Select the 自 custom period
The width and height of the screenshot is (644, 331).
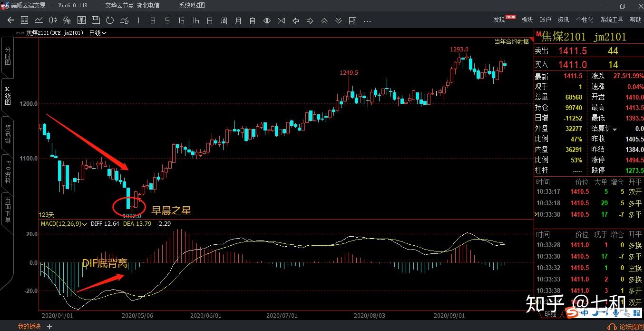tap(253, 20)
